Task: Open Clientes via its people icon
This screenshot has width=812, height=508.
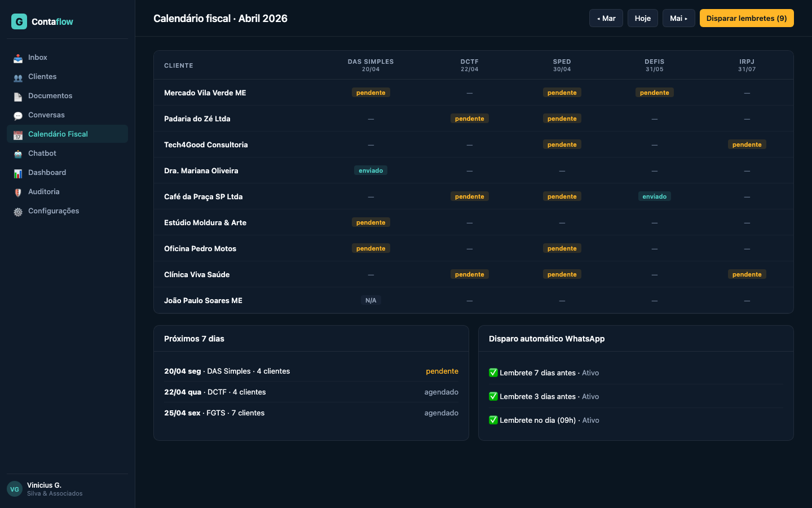Action: (18, 77)
